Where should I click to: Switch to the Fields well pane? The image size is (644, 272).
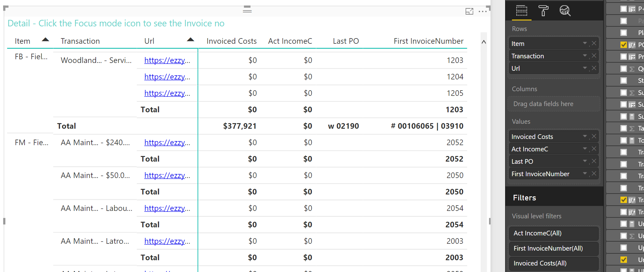pyautogui.click(x=522, y=11)
